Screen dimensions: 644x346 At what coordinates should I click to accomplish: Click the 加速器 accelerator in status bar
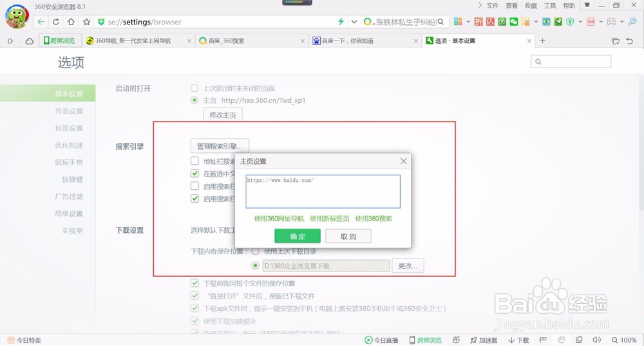pyautogui.click(x=484, y=340)
